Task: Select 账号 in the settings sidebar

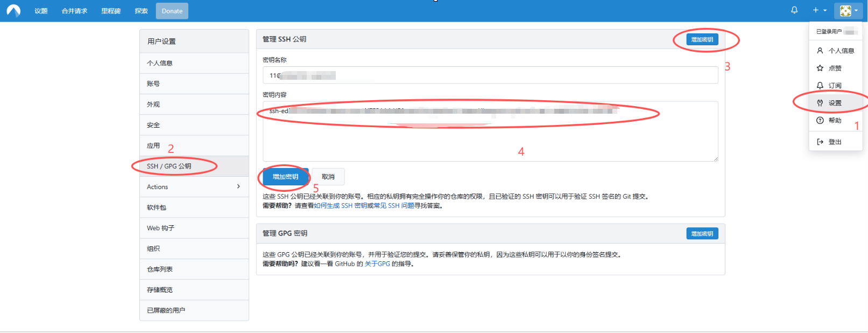Action: pyautogui.click(x=194, y=84)
